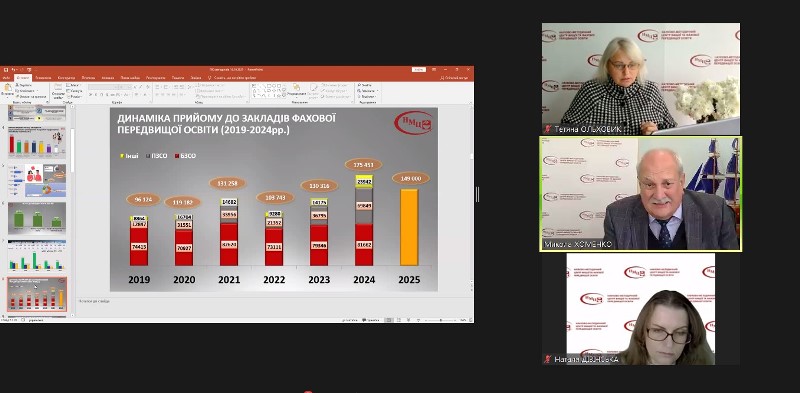Click the 149 000 label above 2025 bar
This screenshot has width=800, height=393.
411,178
